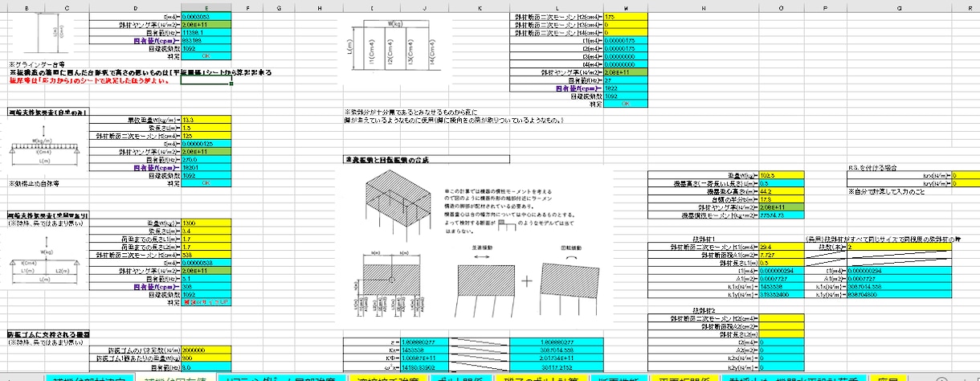
Task: Click the cell showing 0.00000125
Action: click(x=206, y=143)
